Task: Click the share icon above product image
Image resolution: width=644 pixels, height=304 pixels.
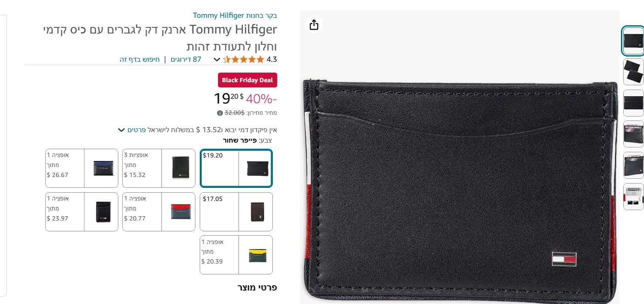Action: tap(314, 25)
